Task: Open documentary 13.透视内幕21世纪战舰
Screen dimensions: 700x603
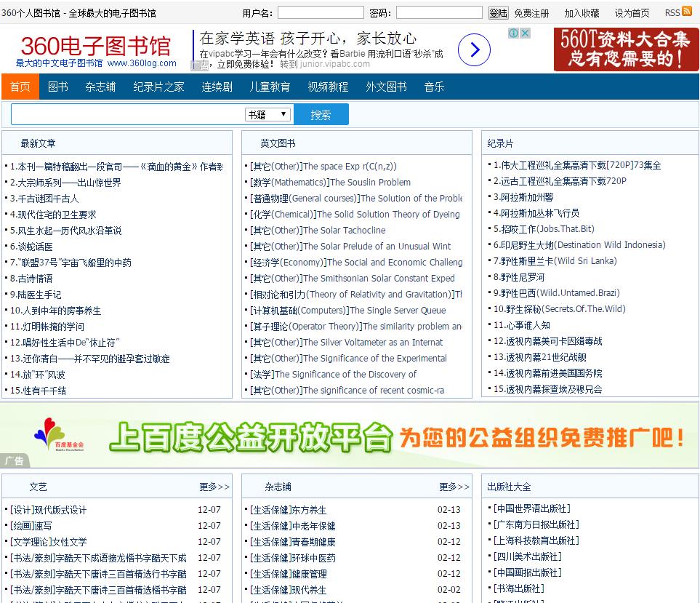Action: (540, 357)
